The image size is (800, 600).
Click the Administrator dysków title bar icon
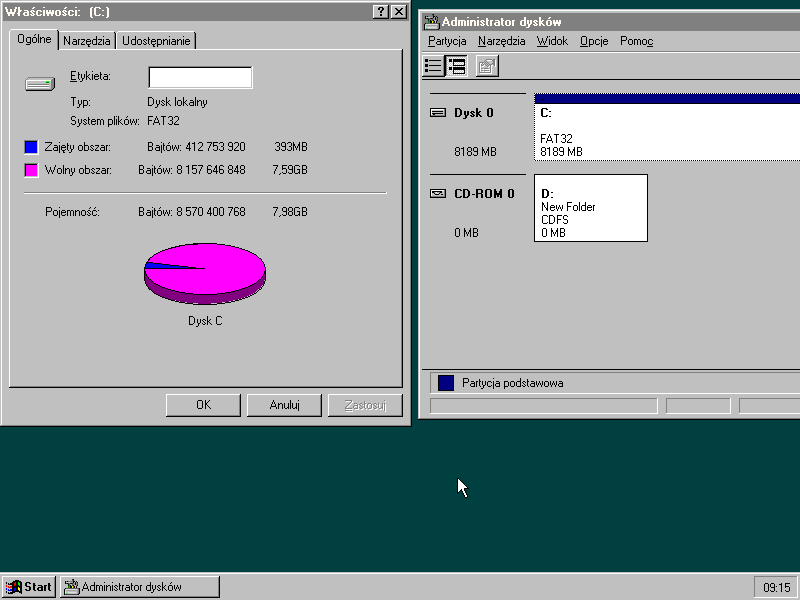point(432,22)
